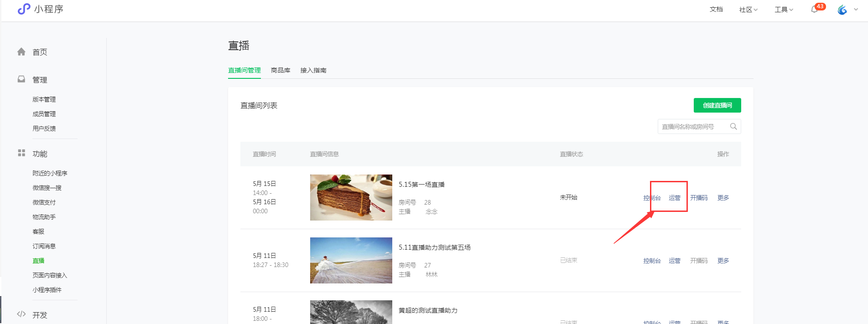Open 版本管理 in the sidebar
Viewport: 868px width, 324px height.
(44, 99)
